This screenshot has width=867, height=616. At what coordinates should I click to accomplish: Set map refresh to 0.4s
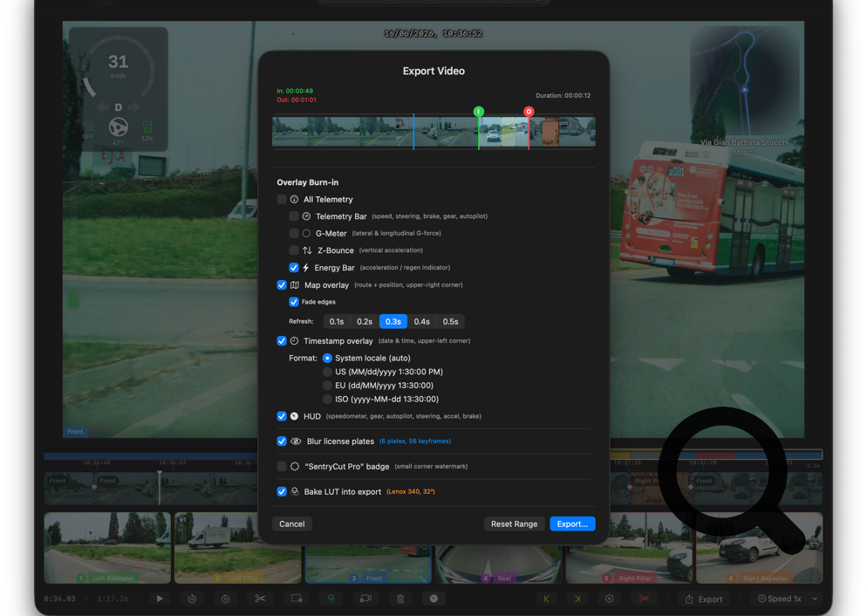point(422,321)
